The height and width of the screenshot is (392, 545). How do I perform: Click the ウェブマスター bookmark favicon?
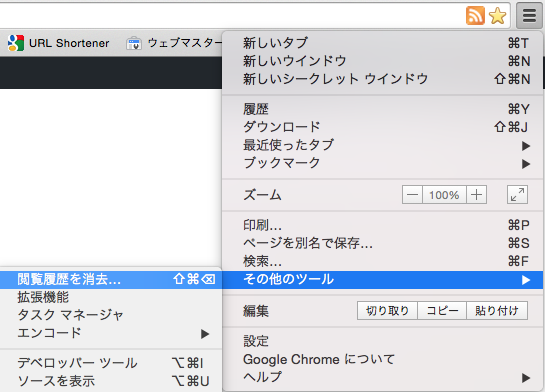pos(134,43)
